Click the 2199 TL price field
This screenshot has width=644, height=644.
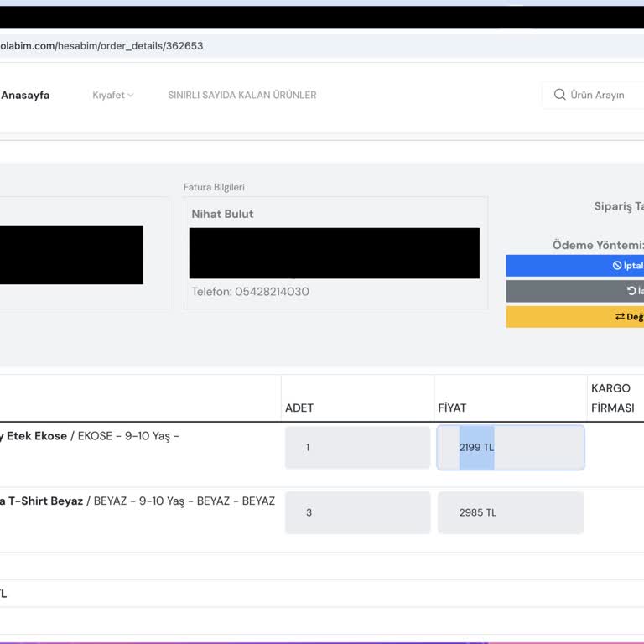click(x=510, y=448)
